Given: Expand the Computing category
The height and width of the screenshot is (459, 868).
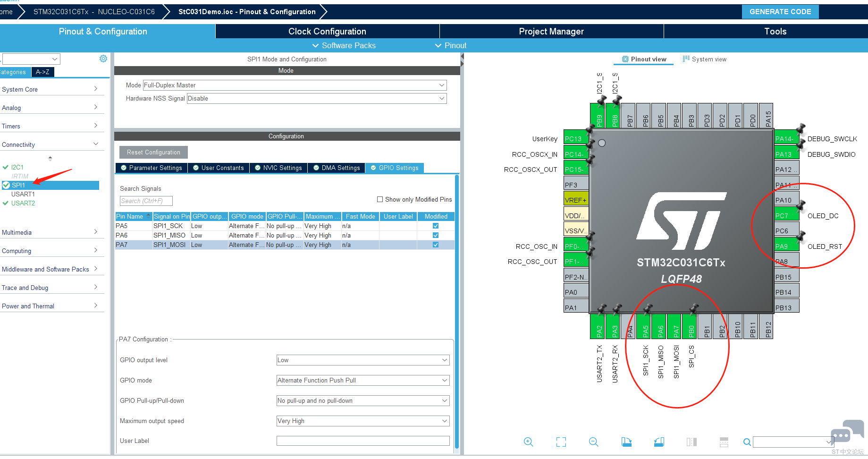Looking at the screenshot, I should coord(51,251).
